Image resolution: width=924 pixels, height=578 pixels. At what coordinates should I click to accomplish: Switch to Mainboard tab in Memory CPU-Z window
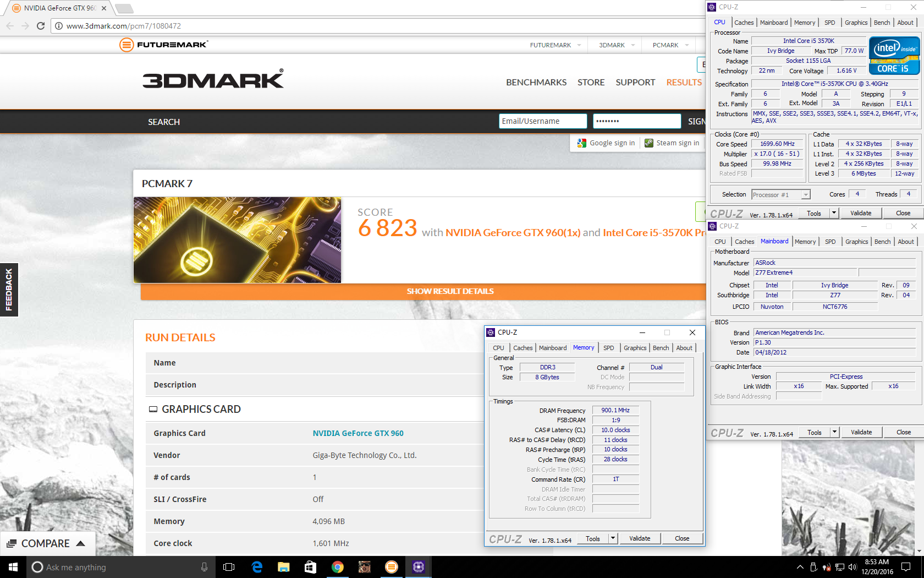[x=552, y=348]
